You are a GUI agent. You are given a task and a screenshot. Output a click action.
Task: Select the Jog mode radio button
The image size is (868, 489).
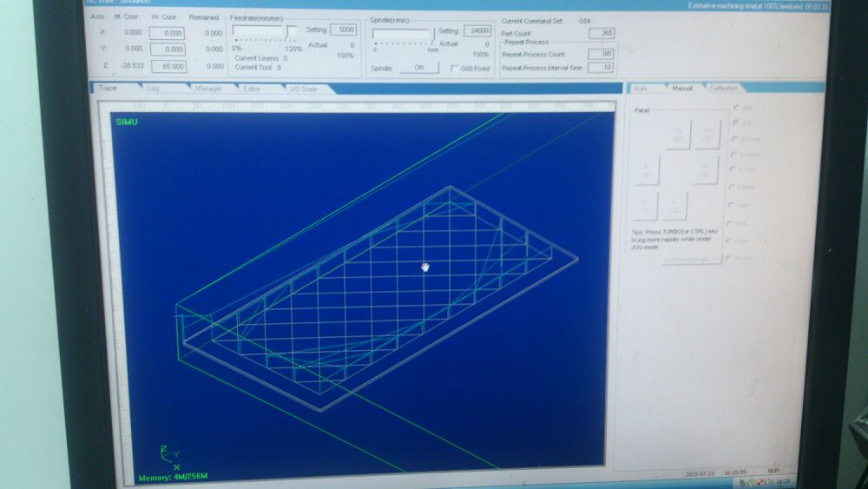pyautogui.click(x=736, y=122)
